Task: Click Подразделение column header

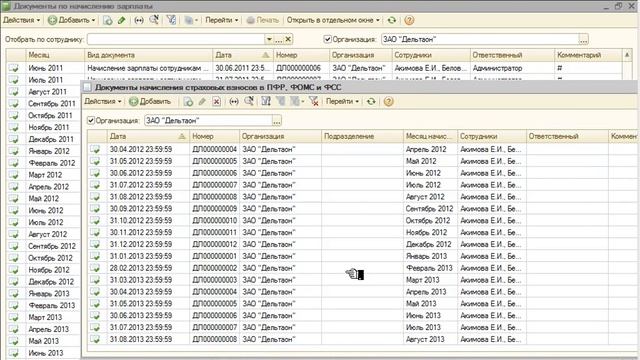Action: pyautogui.click(x=362, y=136)
